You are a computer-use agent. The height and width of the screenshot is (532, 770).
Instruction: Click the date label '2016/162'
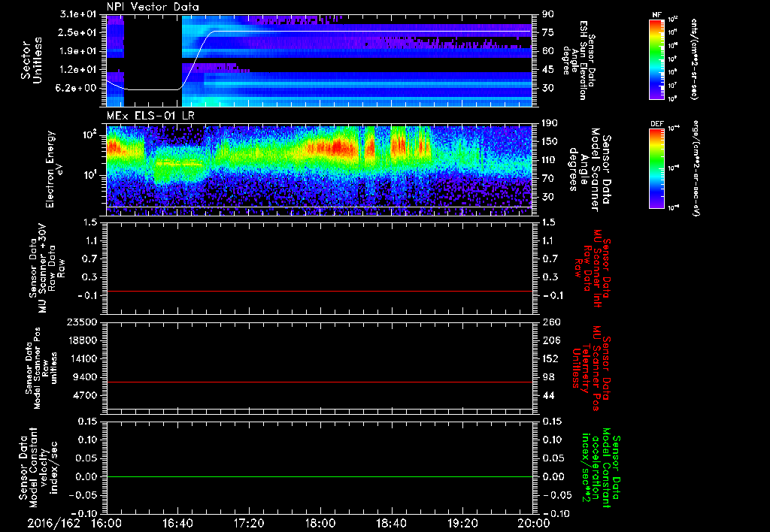(53, 523)
